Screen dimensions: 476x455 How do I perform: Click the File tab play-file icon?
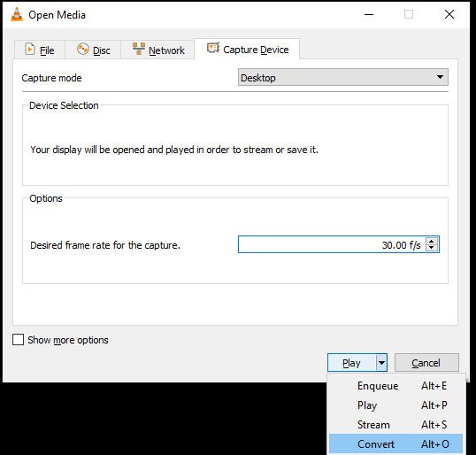point(30,49)
